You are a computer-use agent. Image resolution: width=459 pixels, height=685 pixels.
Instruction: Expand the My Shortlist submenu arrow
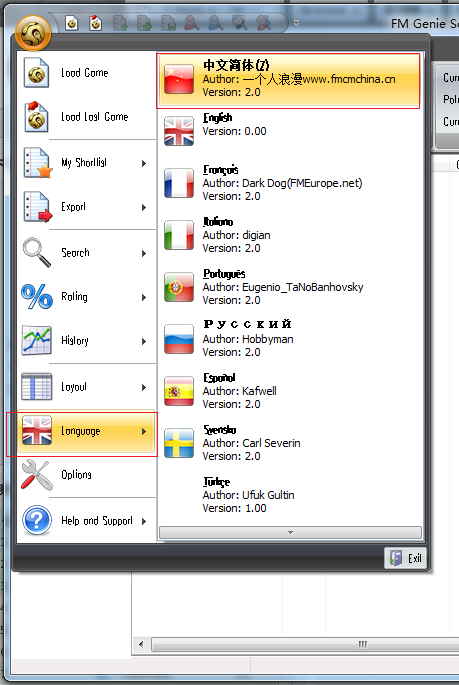pos(144,163)
